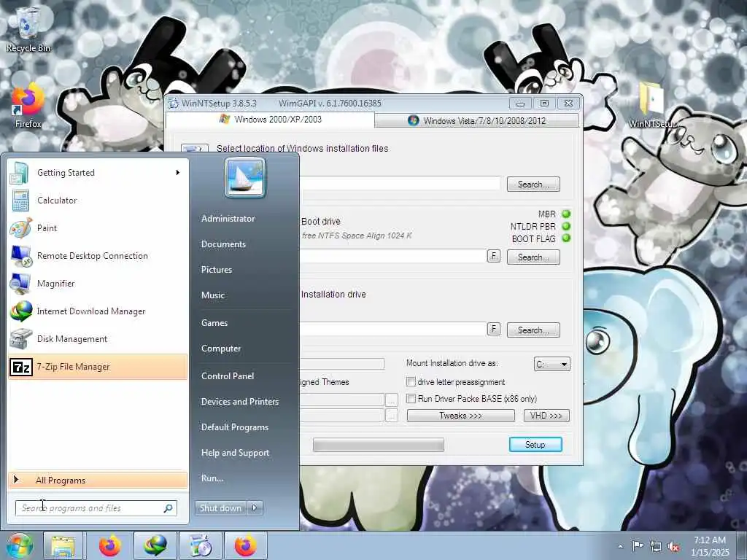Launch Getting Started from Start menu
Image resolution: width=747 pixels, height=560 pixels.
(97, 173)
